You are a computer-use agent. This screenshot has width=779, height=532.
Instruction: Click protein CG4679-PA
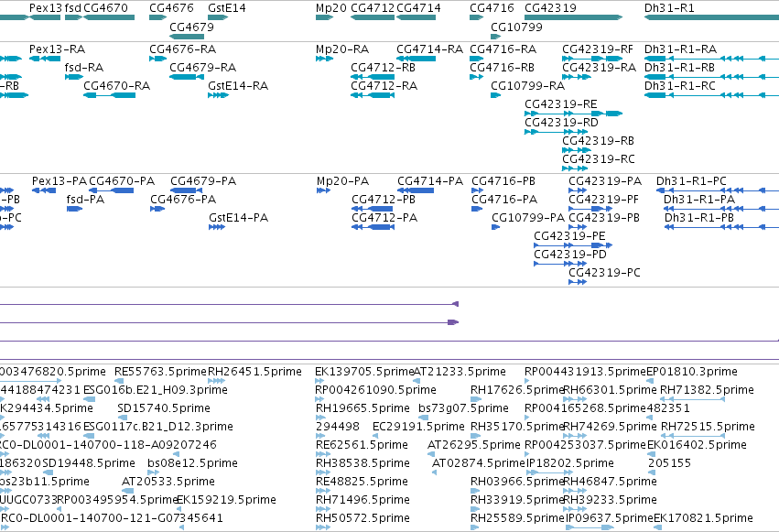(x=187, y=190)
